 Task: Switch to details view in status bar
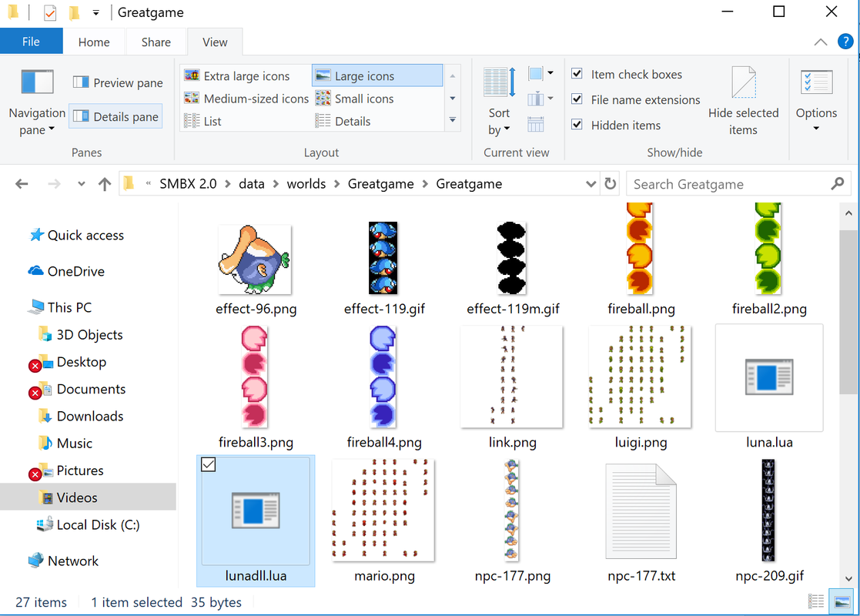(815, 601)
